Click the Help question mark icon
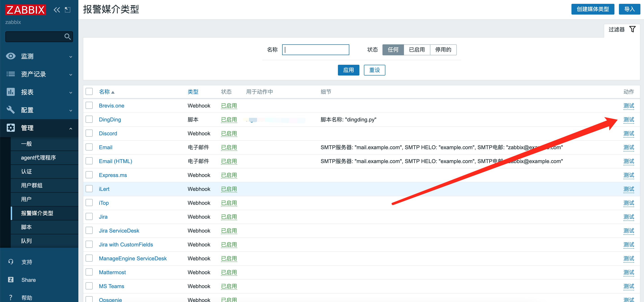644x302 pixels. click(11, 298)
